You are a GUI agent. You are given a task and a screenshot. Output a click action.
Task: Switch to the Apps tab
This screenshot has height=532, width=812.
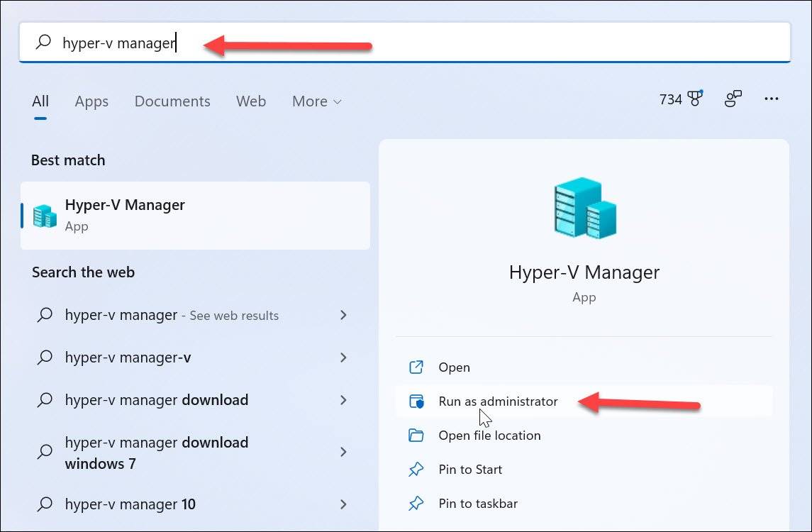click(91, 101)
